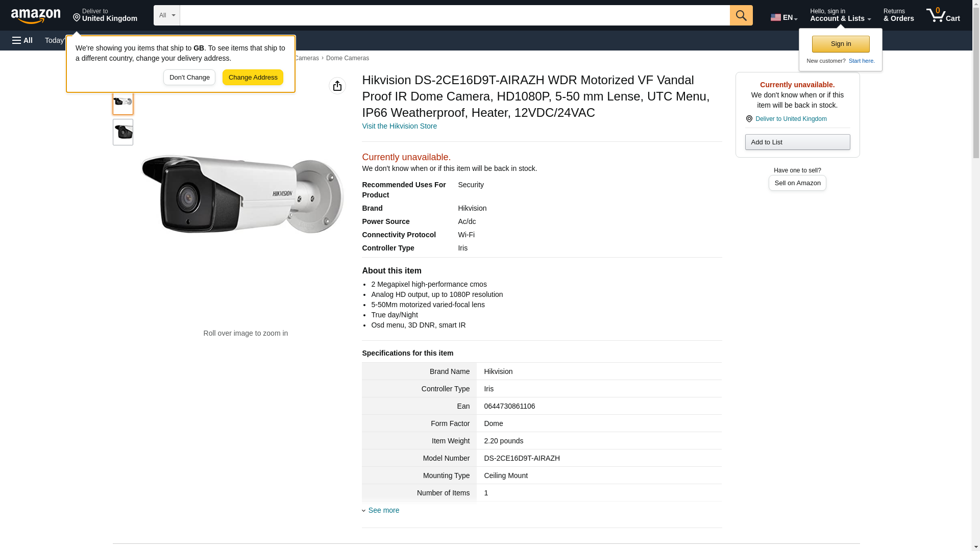
Task: Select the first camera thumbnail
Action: [x=122, y=102]
